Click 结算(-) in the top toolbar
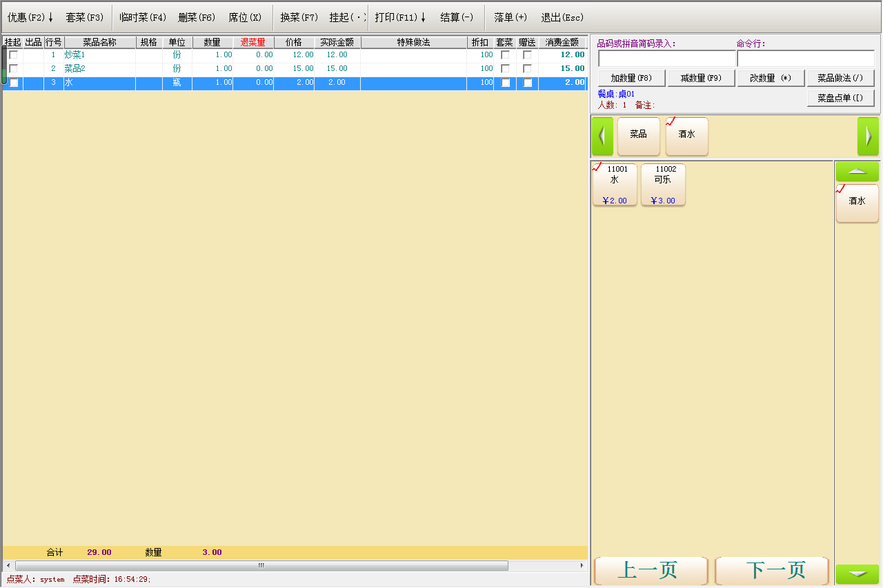 tap(457, 17)
